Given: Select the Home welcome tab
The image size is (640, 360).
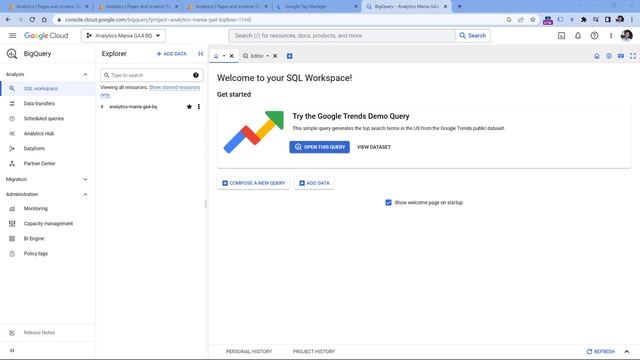Looking at the screenshot, I should click(x=216, y=56).
